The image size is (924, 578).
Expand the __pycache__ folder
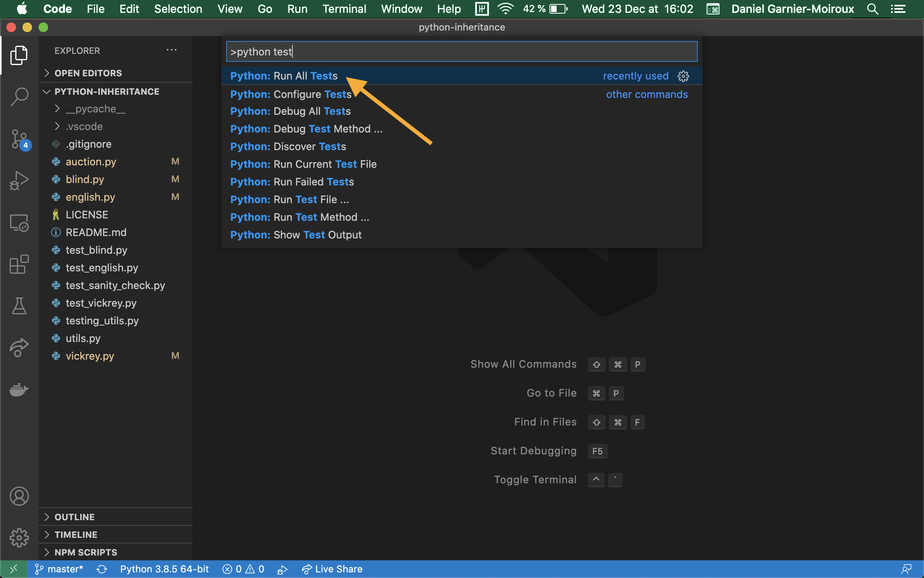pyautogui.click(x=95, y=109)
